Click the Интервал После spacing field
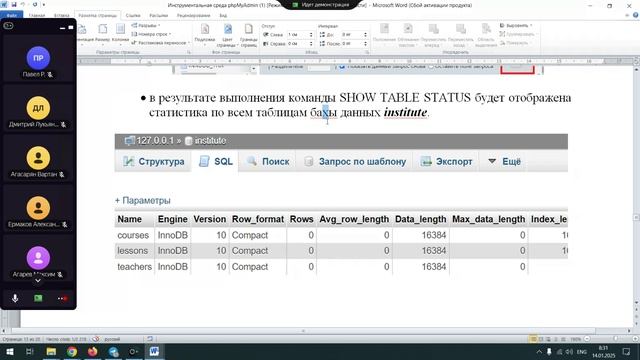 (x=354, y=43)
